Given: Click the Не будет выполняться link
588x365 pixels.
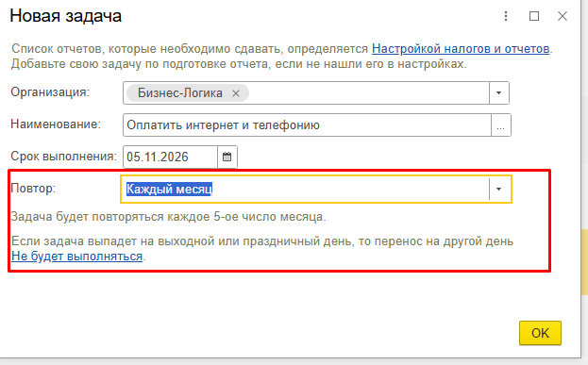Looking at the screenshot, I should pyautogui.click(x=76, y=257).
